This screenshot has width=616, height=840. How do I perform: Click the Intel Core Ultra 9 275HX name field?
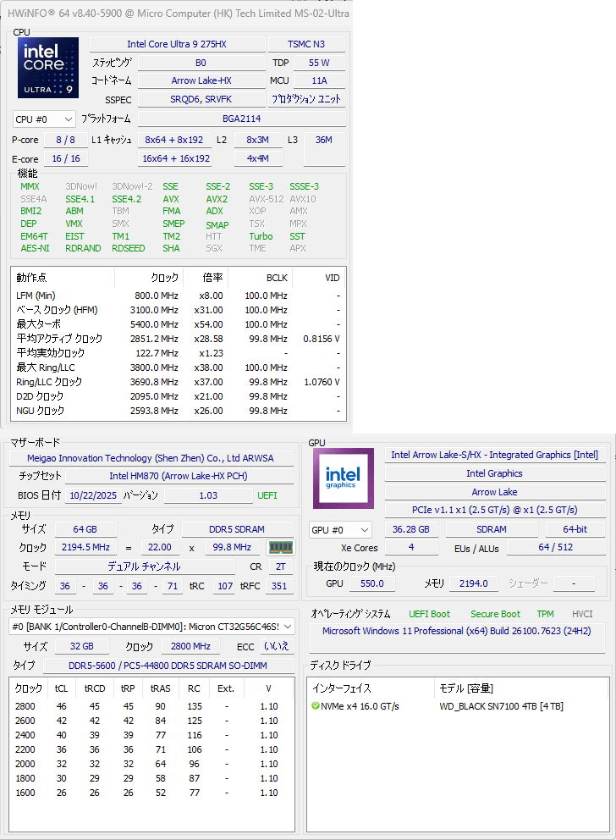coord(176,44)
